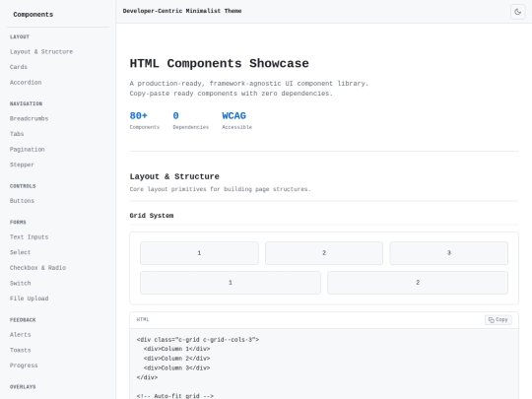Viewport: 532px width, 399px height.
Task: Navigate to Breadcrumbs in sidebar
Action: [x=29, y=118]
